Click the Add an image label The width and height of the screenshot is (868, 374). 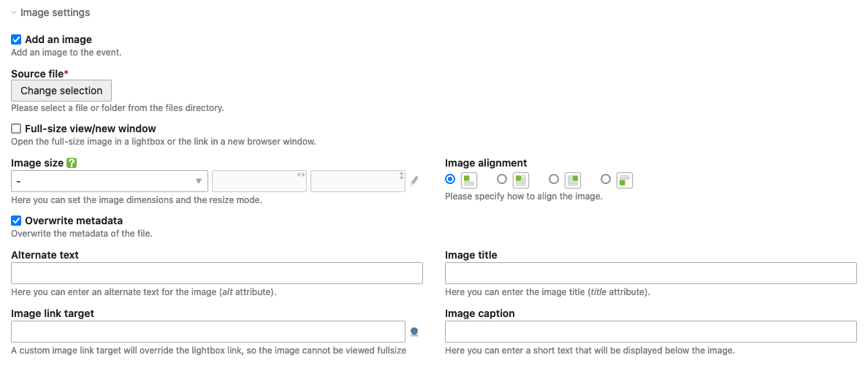[58, 40]
